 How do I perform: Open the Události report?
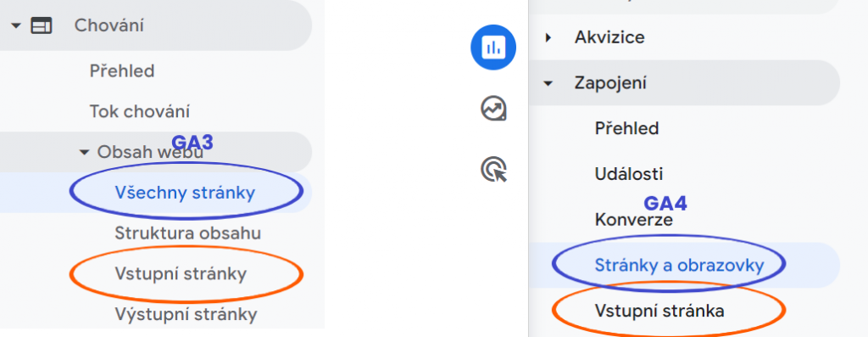coord(629,175)
